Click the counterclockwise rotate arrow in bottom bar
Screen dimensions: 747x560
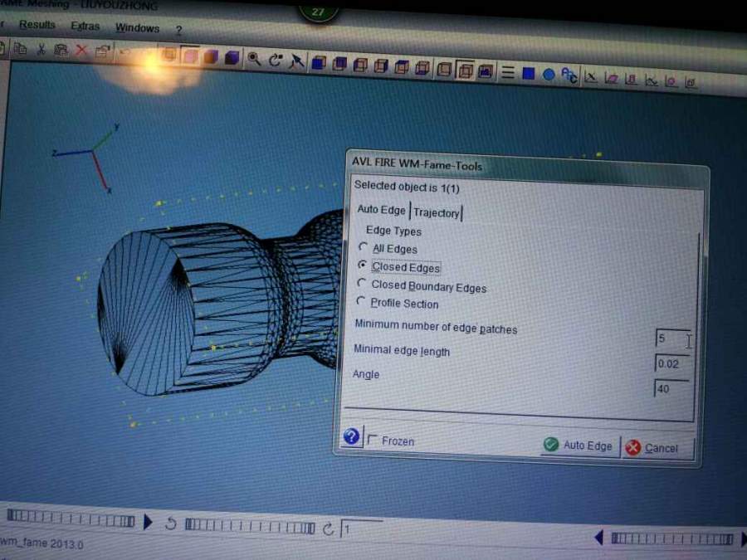tap(170, 523)
